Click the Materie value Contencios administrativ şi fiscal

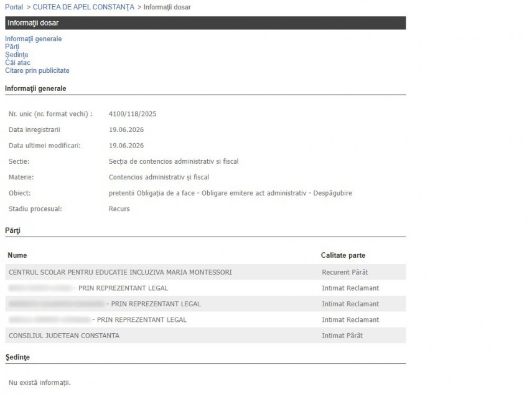click(x=159, y=177)
